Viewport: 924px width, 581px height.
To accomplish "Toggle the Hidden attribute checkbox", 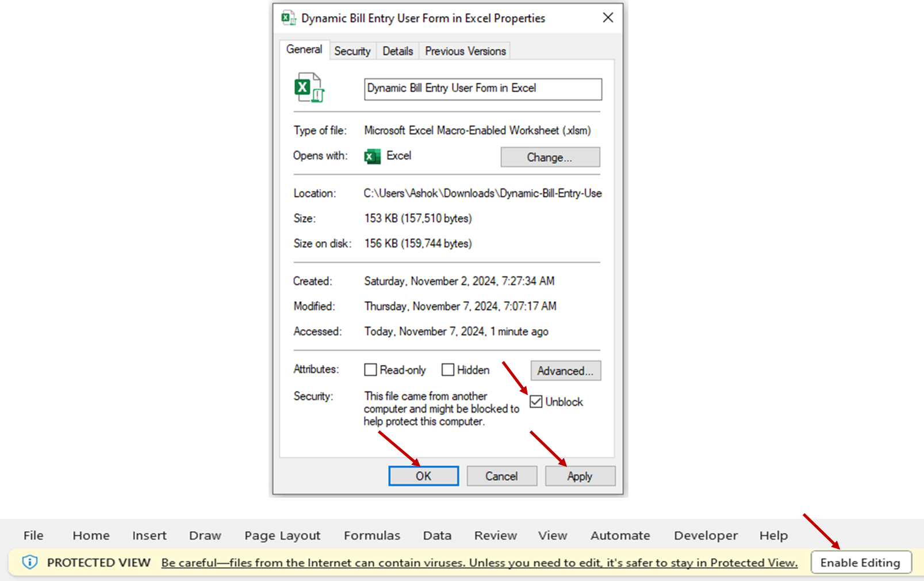I will (x=447, y=370).
